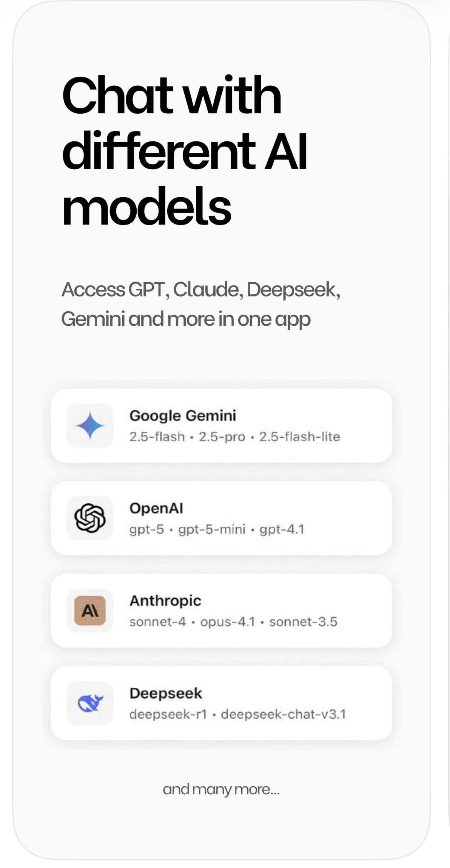Click the Deepseek whale logo icon
450x868 pixels.
pos(90,703)
